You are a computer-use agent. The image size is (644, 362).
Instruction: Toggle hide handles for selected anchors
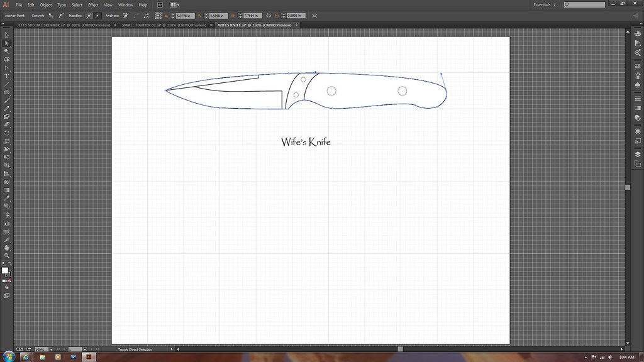pyautogui.click(x=97, y=15)
